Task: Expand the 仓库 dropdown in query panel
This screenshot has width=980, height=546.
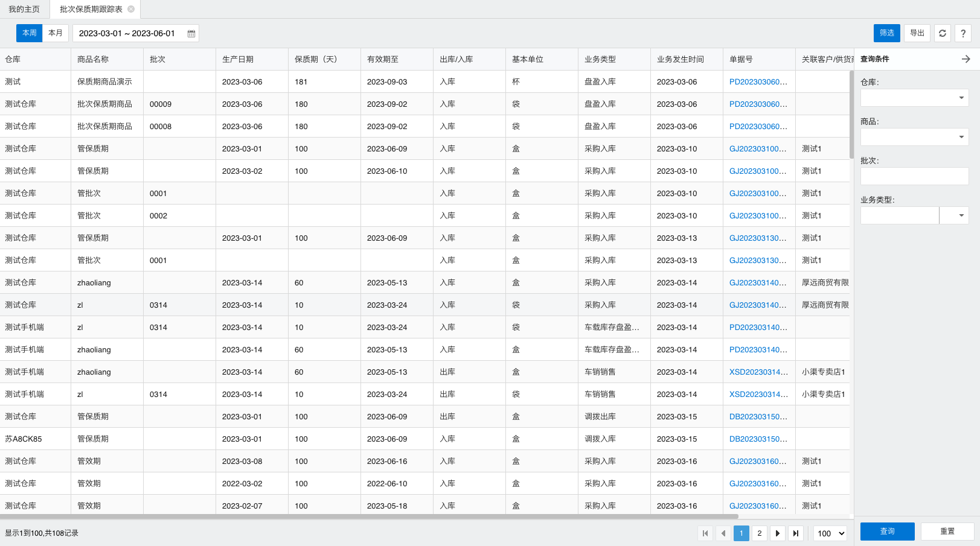Action: [x=961, y=98]
